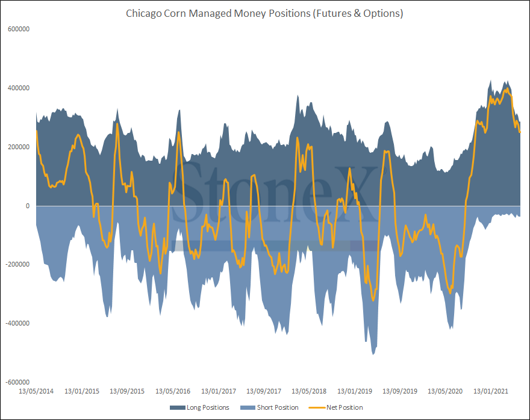Click the -600000 y-axis label

point(17,382)
